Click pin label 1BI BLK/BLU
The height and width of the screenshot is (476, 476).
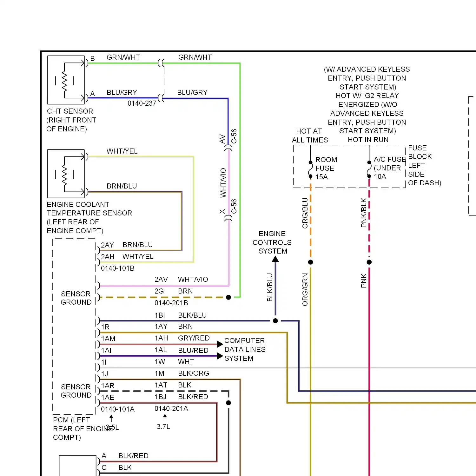pyautogui.click(x=181, y=315)
